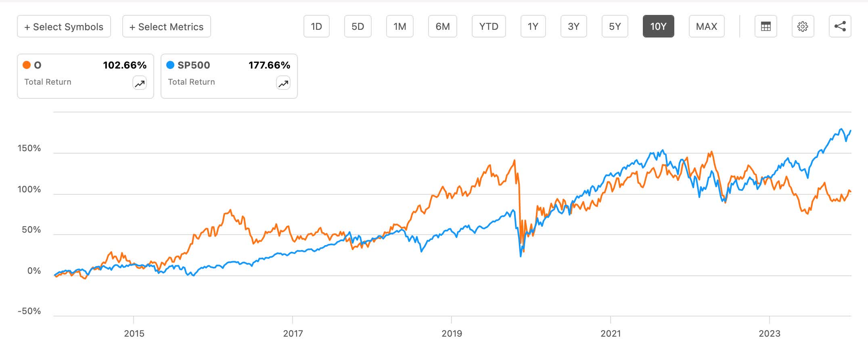Toggle O series visibility via orange dot

tap(26, 65)
